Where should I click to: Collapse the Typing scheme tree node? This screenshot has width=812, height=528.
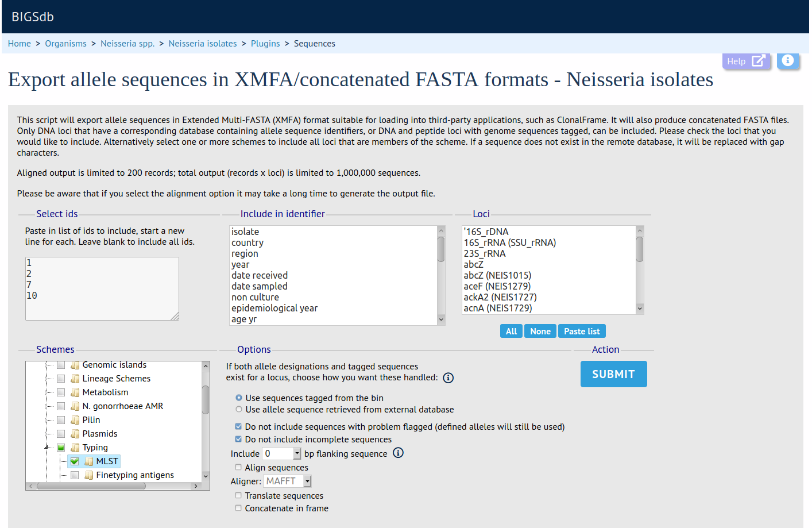(47, 448)
